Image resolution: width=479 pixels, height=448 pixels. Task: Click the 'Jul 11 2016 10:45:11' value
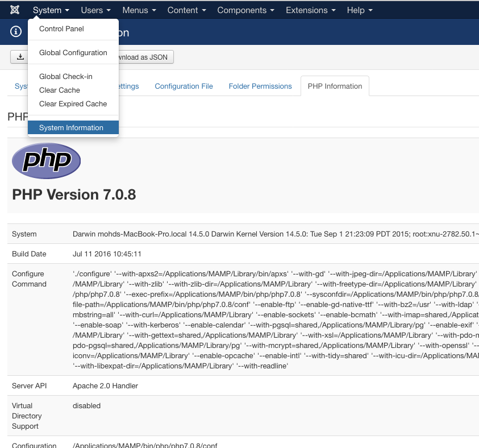[x=107, y=254]
